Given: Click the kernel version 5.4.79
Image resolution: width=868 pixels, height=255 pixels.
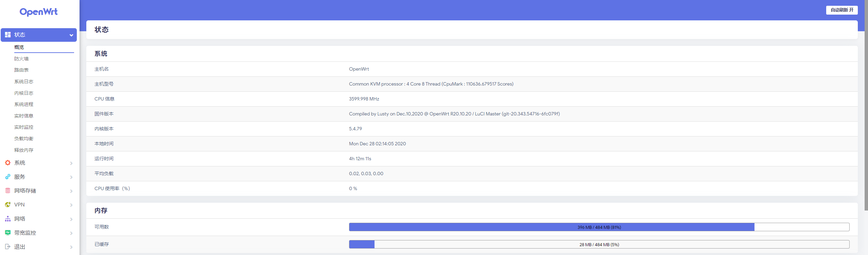Looking at the screenshot, I should pyautogui.click(x=355, y=129).
